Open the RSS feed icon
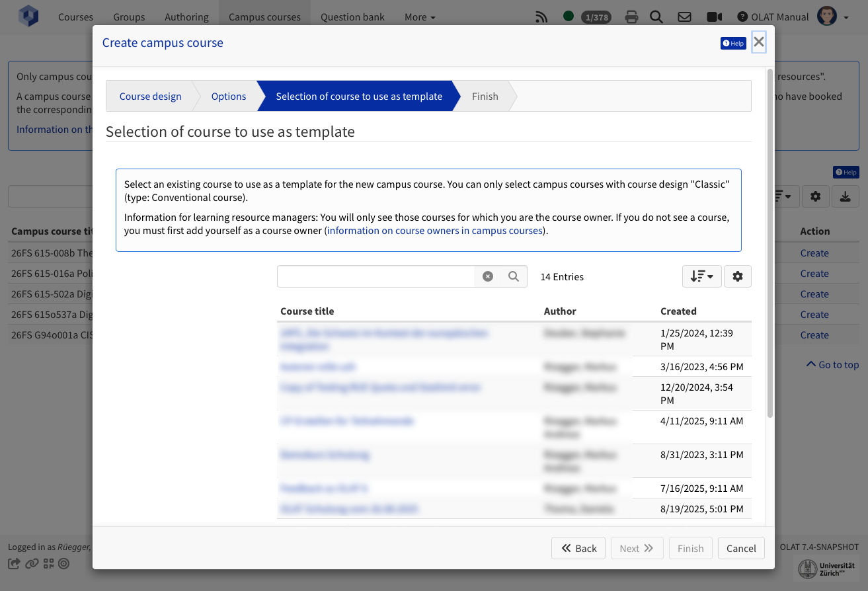This screenshot has height=591, width=868. pyautogui.click(x=541, y=17)
